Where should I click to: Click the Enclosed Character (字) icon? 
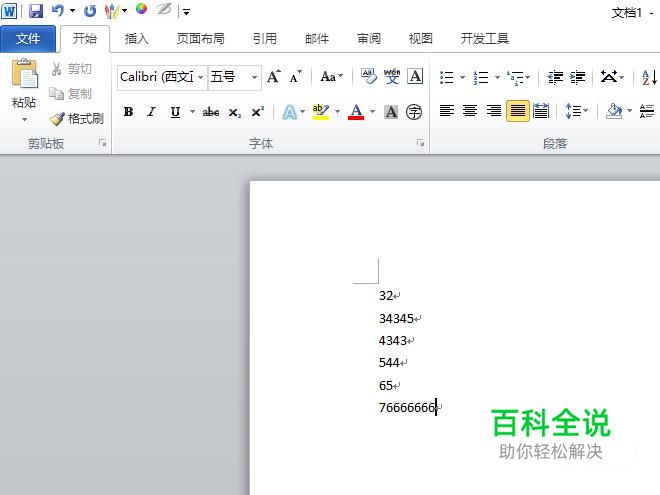[x=414, y=112]
